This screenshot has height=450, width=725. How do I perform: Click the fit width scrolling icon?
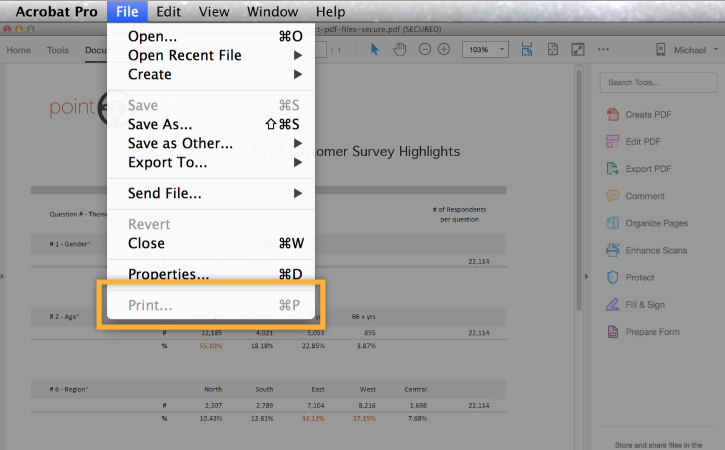[527, 49]
